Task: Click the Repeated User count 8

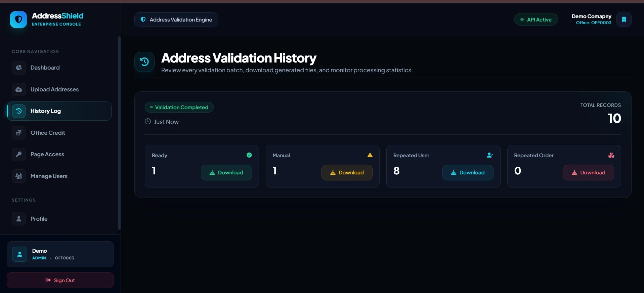Action: tap(396, 171)
